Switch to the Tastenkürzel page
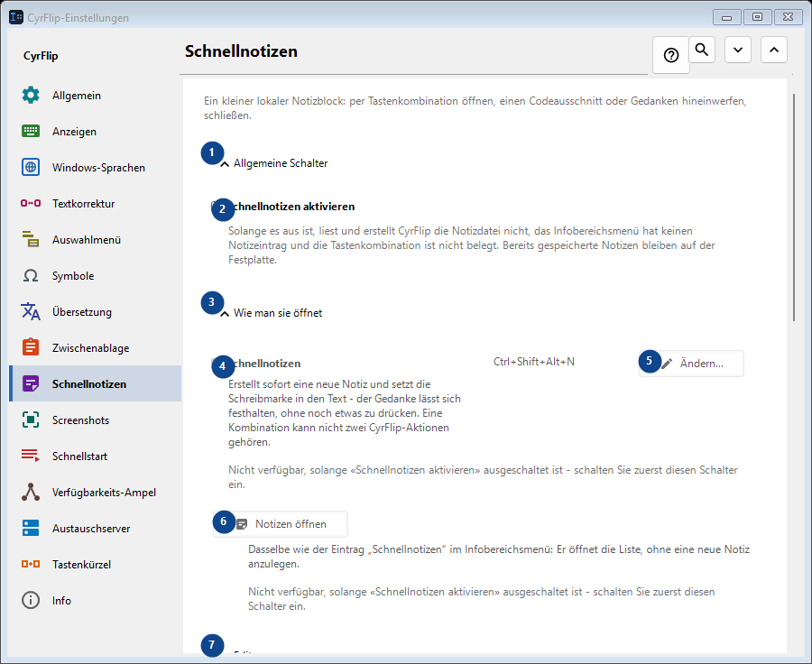 click(x=96, y=564)
